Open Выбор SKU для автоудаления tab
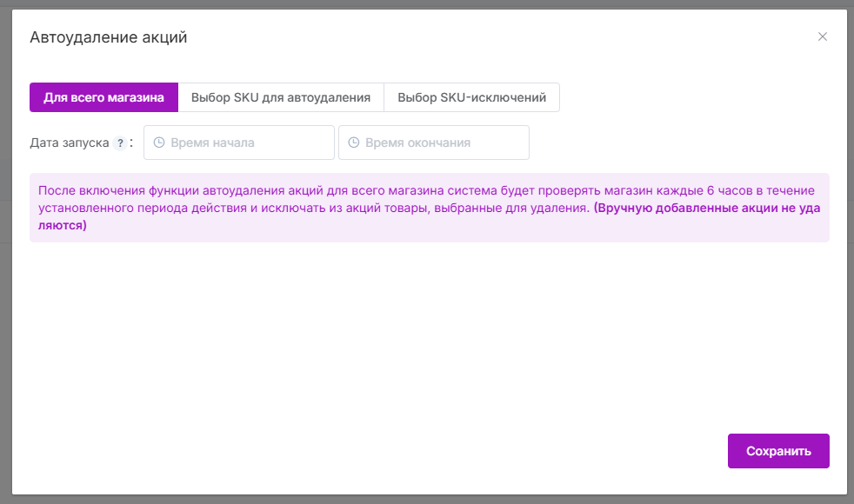The height and width of the screenshot is (504, 854). 281,97
